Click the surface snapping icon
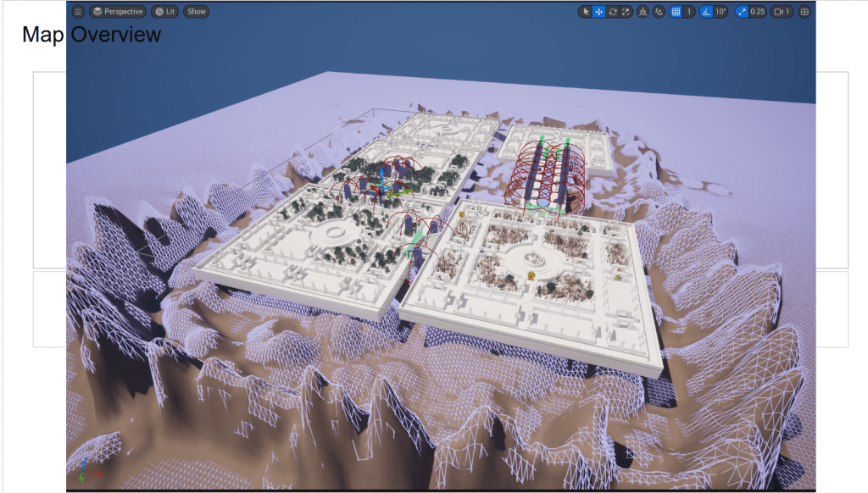The height and width of the screenshot is (493, 868). [659, 12]
